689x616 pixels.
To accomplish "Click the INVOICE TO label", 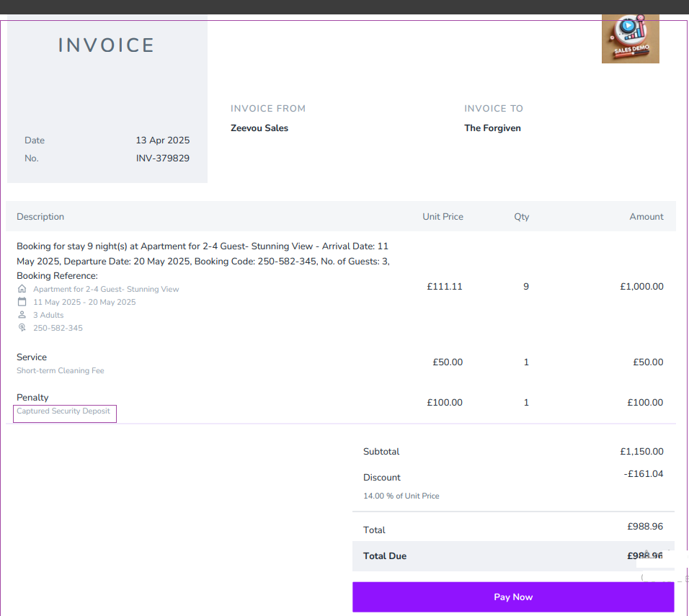I will tap(494, 109).
